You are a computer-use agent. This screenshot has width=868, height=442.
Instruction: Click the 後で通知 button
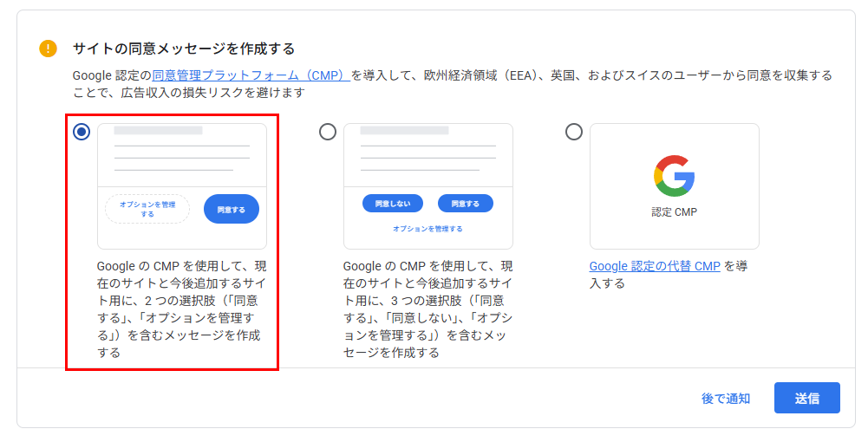pyautogui.click(x=726, y=398)
